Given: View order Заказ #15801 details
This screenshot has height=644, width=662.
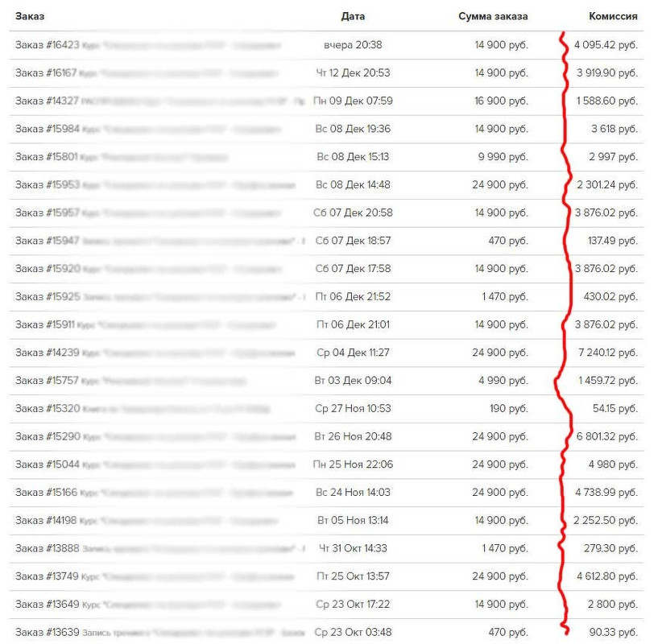Looking at the screenshot, I should (x=46, y=157).
